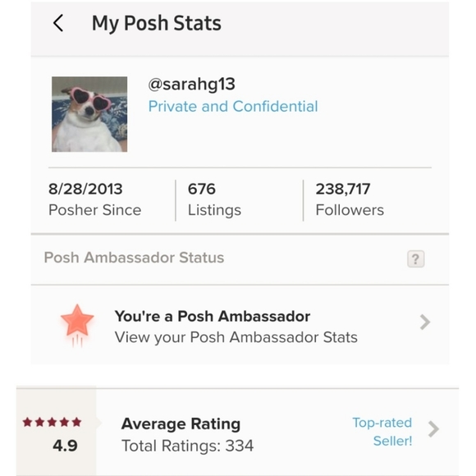Go back using the back arrow

(58, 23)
